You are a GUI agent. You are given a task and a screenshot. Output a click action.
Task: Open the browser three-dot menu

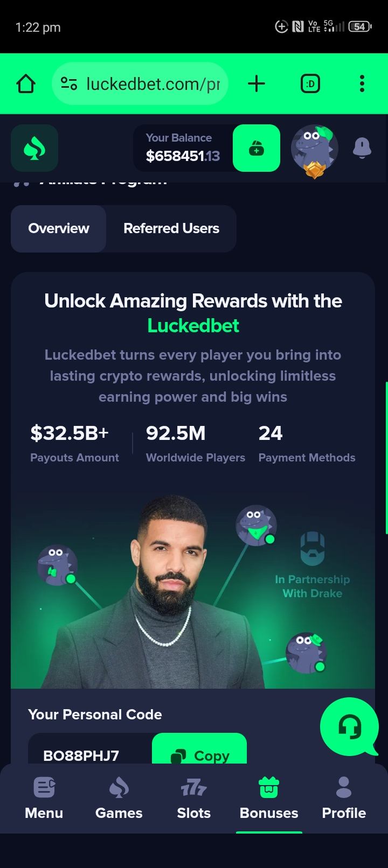(x=362, y=84)
